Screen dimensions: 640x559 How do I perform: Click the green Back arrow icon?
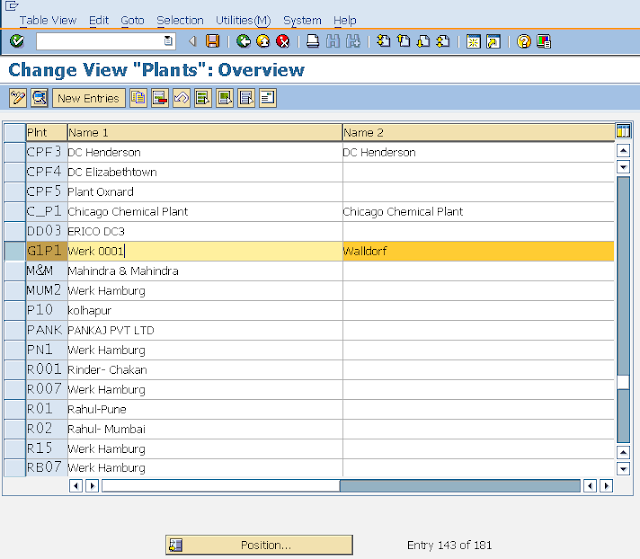point(244,41)
